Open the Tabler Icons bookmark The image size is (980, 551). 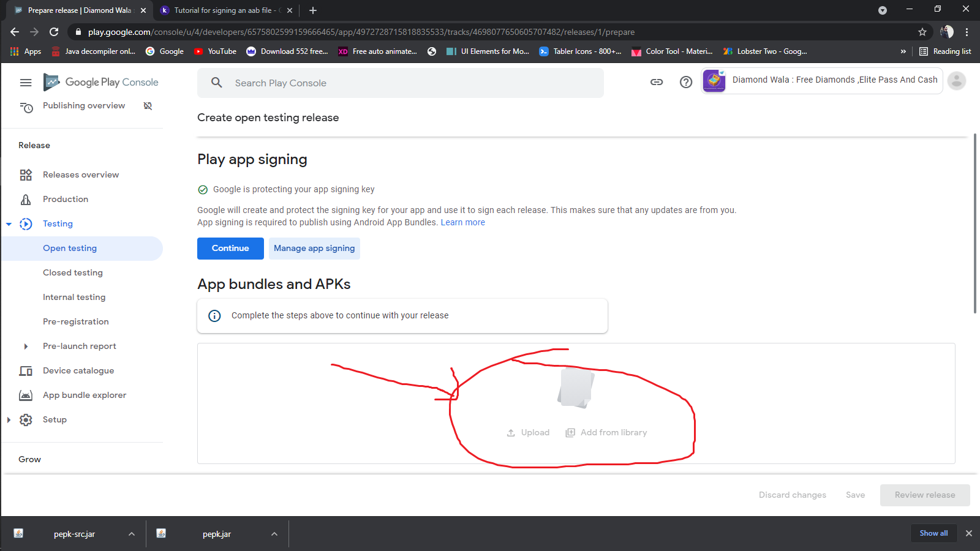pyautogui.click(x=580, y=51)
